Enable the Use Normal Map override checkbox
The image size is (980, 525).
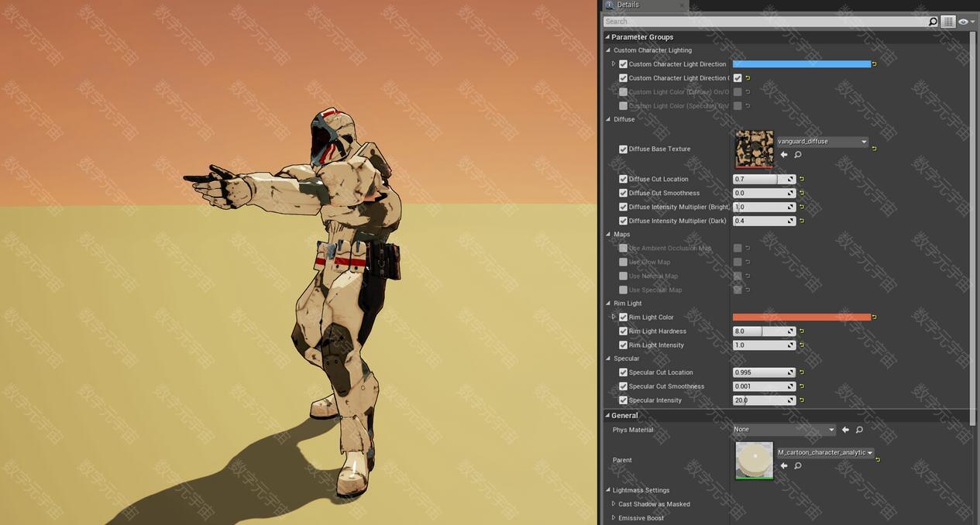point(623,276)
